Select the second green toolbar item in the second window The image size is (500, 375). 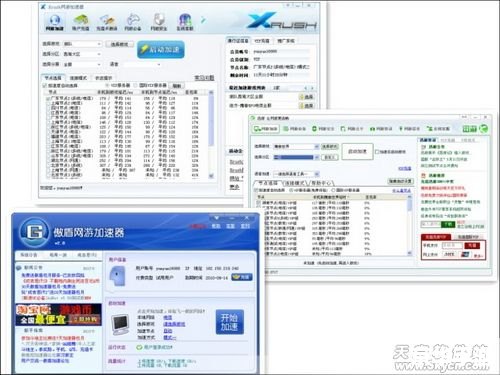click(295, 129)
